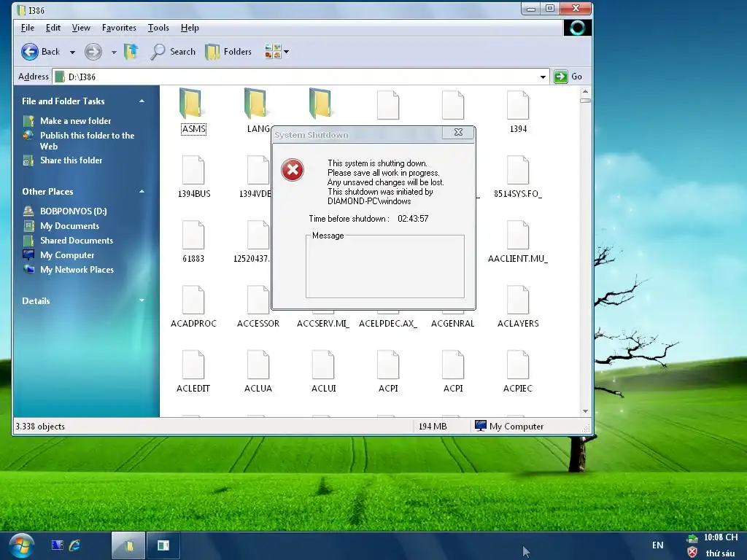The height and width of the screenshot is (560, 747).
Task: Launch Internet Explorer from quick launch
Action: click(x=75, y=545)
